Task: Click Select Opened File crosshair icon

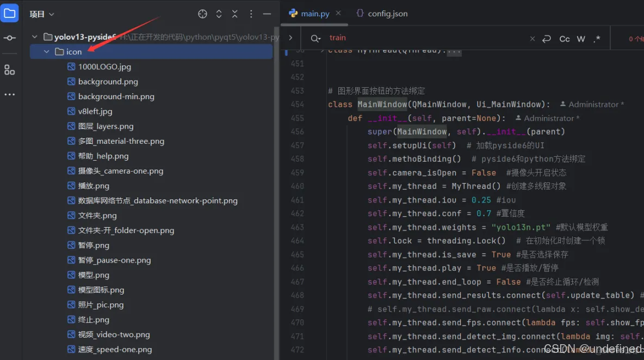Action: [202, 14]
